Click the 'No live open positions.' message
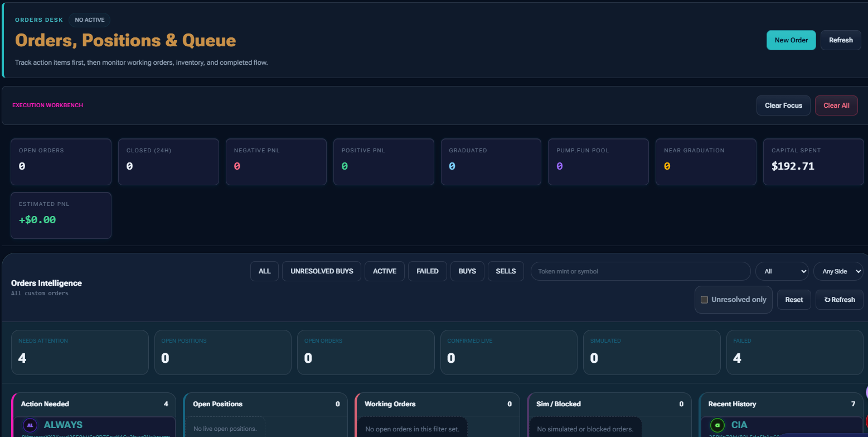868x437 pixels. (225, 429)
